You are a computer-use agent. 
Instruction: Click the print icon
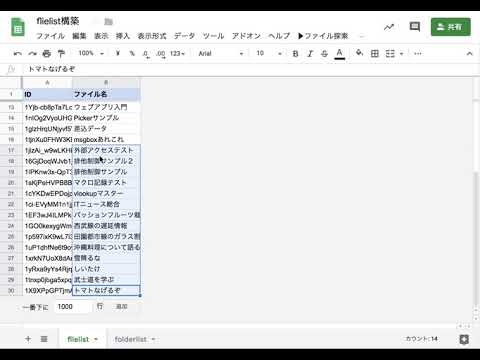coord(47,53)
